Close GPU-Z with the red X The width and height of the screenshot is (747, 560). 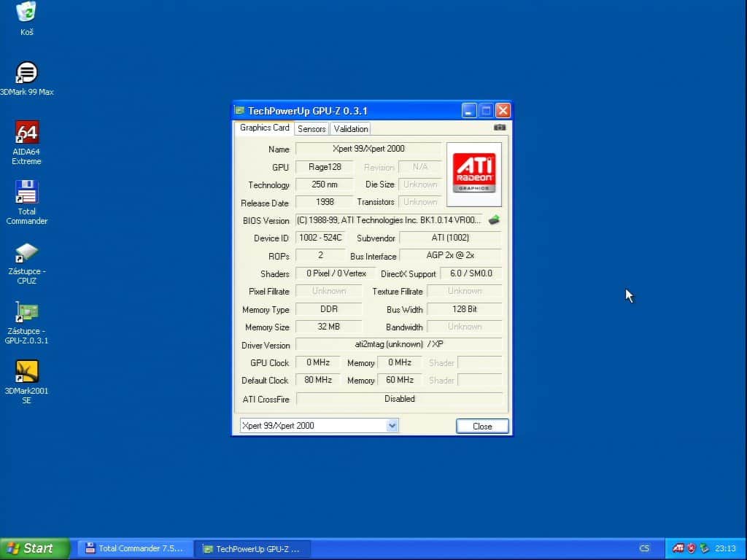pos(503,111)
